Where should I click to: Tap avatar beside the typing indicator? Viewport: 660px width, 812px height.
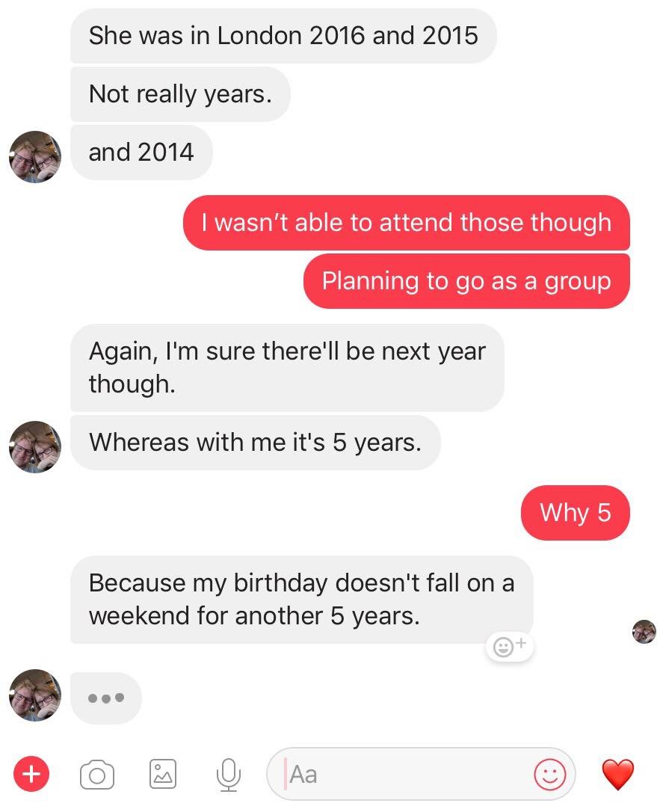coord(34,695)
